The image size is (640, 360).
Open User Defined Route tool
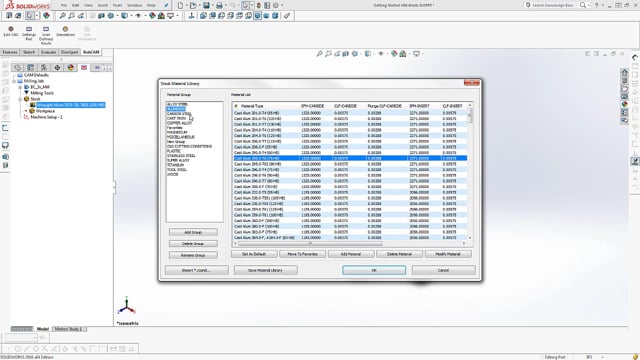tap(46, 36)
